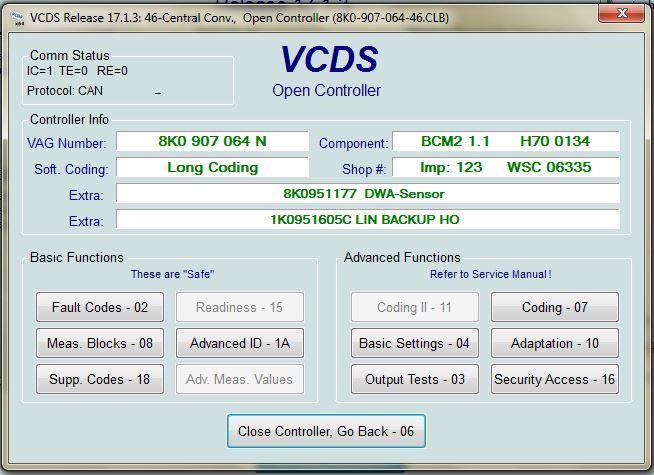
Task: Open Basic Settings - 04
Action: 415,343
